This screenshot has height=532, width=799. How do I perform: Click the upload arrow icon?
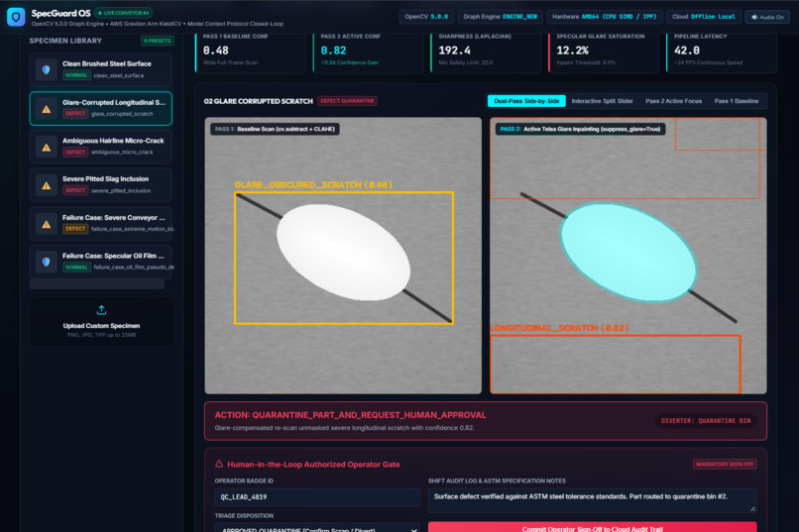pyautogui.click(x=101, y=310)
